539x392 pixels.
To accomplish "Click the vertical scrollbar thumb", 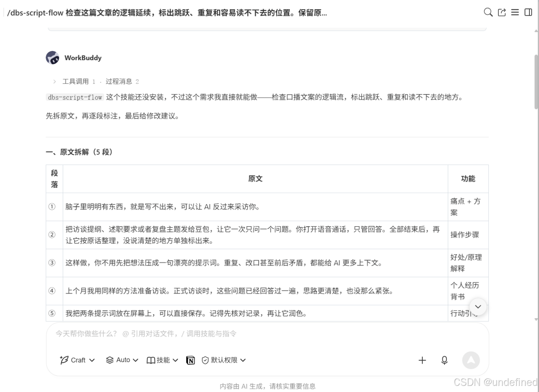I will [536, 82].
